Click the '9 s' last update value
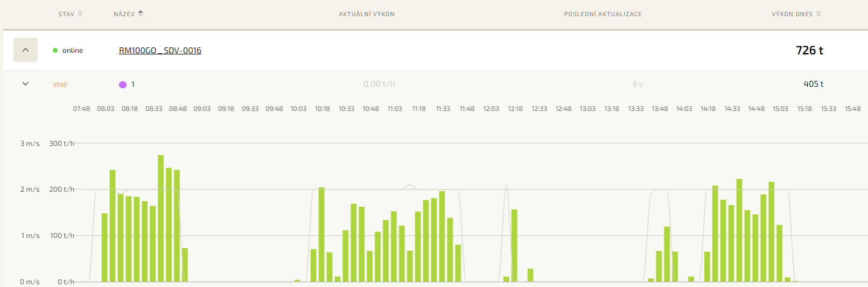Viewport: 868px width, 287px height. click(638, 85)
